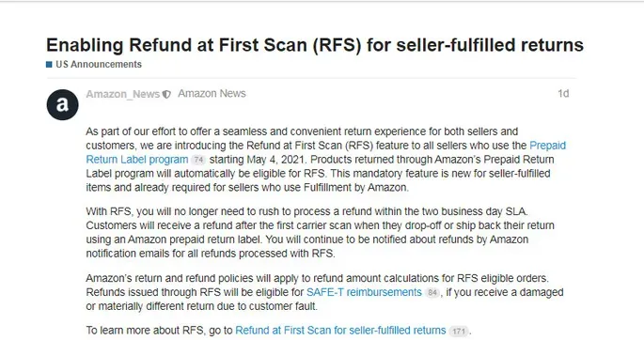Click the Amazon News full name label
The width and height of the screenshot is (644, 340).
[212, 94]
